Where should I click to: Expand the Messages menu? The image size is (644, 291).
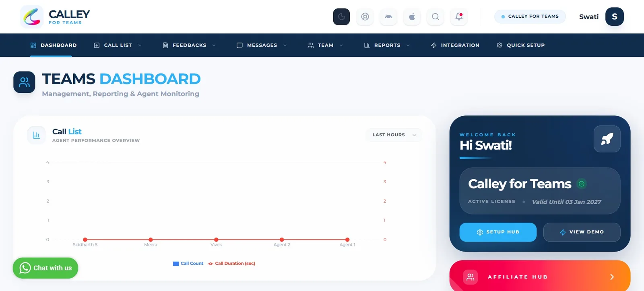(x=262, y=45)
